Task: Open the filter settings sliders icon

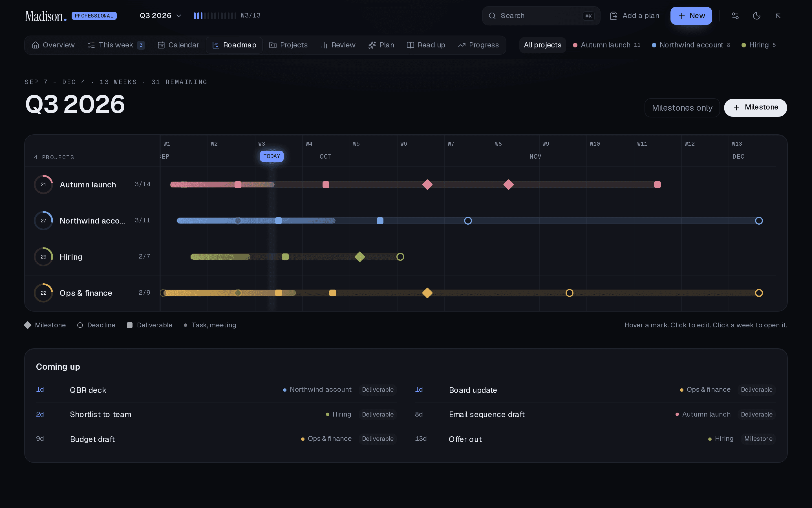Action: pos(735,16)
